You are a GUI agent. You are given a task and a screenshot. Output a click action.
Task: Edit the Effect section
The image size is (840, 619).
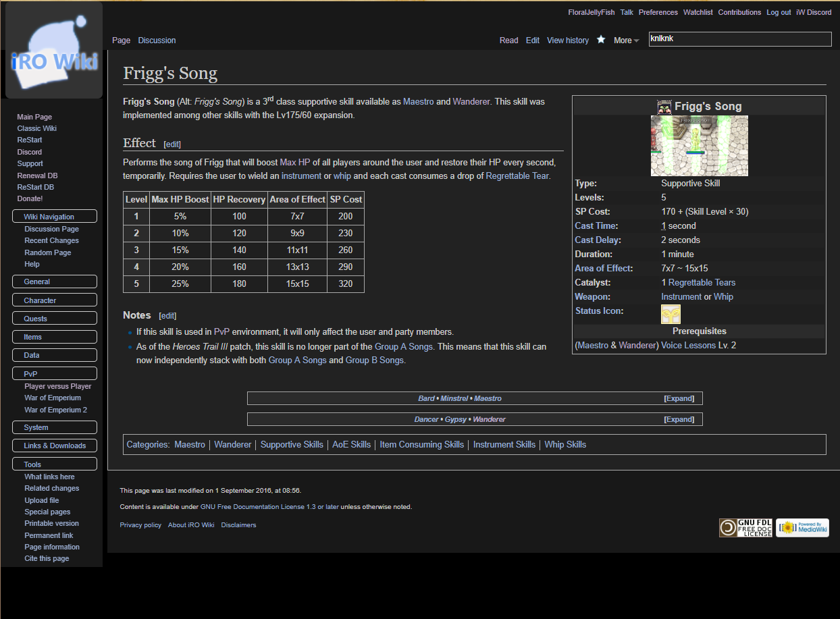172,144
